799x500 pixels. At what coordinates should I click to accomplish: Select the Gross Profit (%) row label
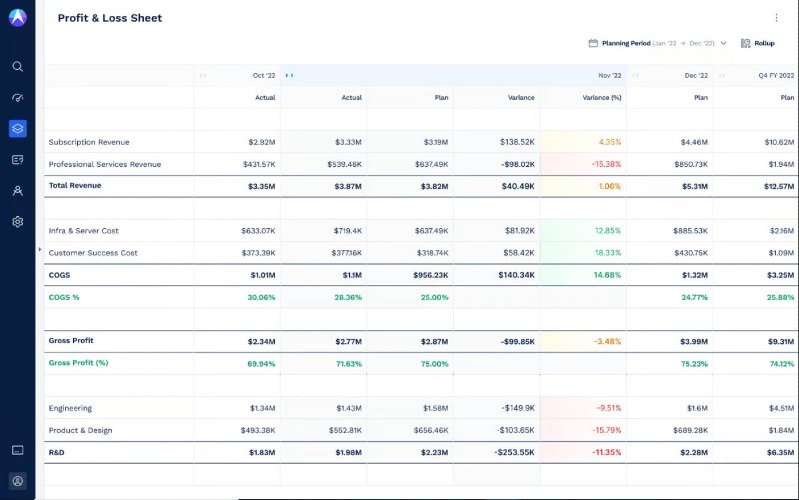click(x=78, y=363)
